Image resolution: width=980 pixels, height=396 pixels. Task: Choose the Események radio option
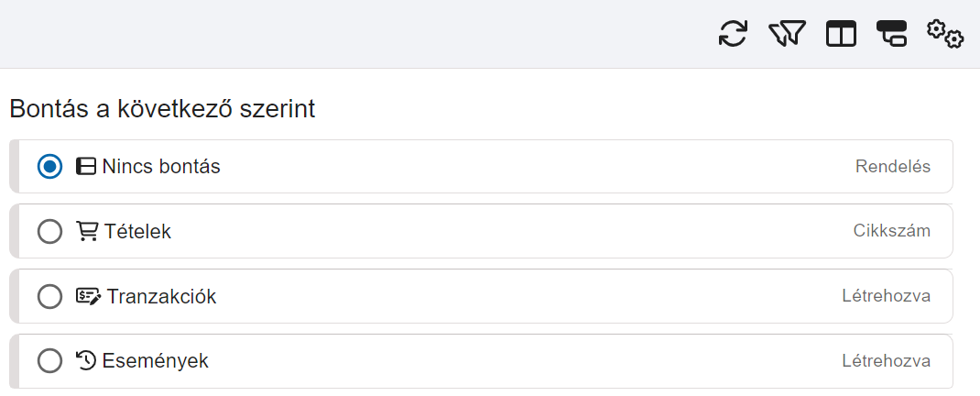pyautogui.click(x=50, y=361)
